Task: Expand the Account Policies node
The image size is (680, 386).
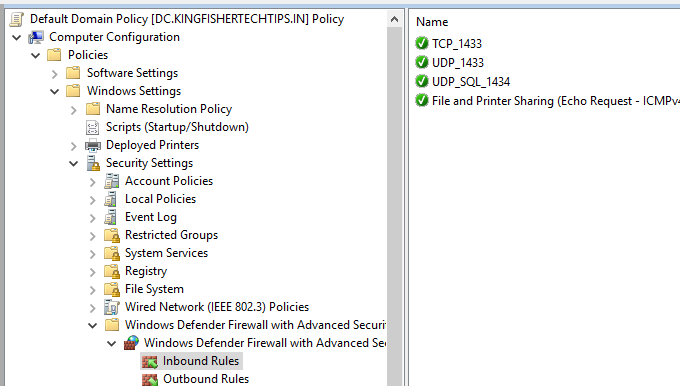Action: point(92,182)
